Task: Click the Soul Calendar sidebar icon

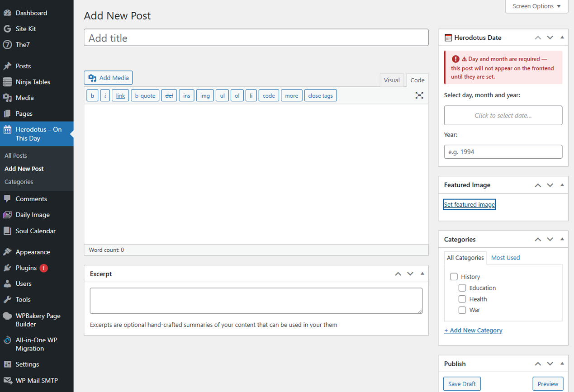Action: [7, 231]
